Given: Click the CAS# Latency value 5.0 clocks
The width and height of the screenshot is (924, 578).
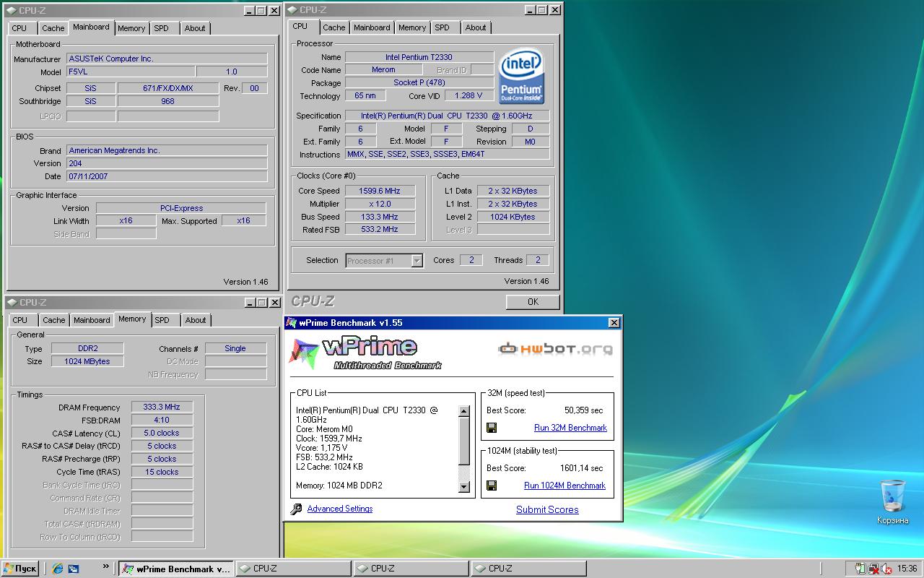Looking at the screenshot, I should pos(162,433).
